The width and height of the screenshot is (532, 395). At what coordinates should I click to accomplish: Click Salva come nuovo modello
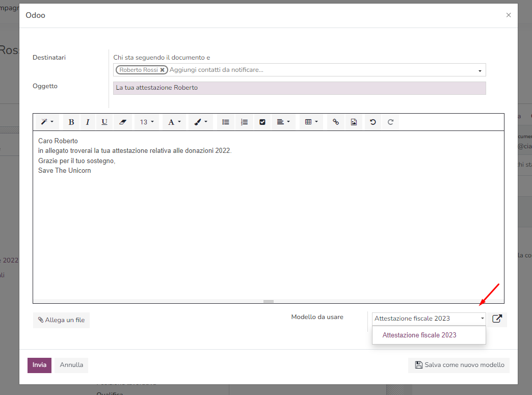[x=459, y=365]
